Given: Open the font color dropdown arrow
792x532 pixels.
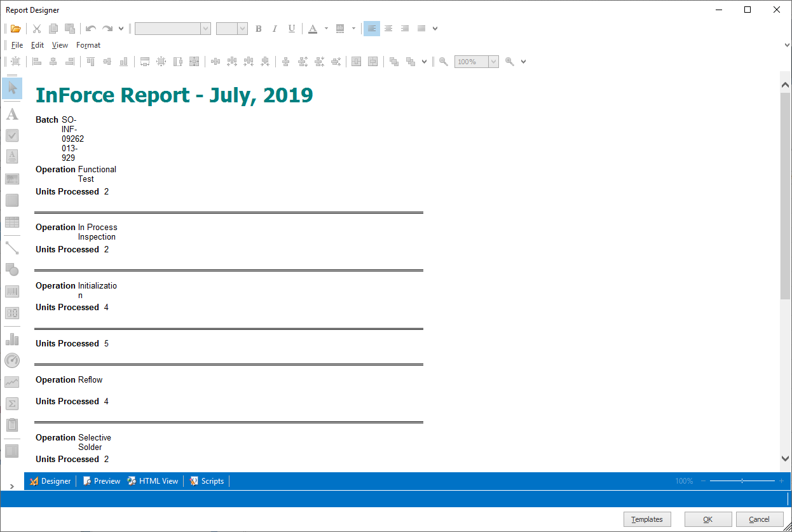Looking at the screenshot, I should pos(325,28).
